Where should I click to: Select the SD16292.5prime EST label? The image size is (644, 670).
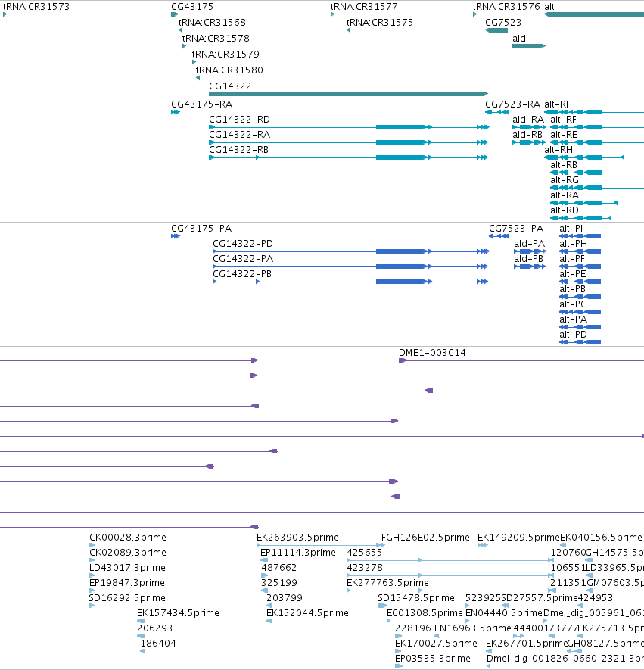click(127, 598)
